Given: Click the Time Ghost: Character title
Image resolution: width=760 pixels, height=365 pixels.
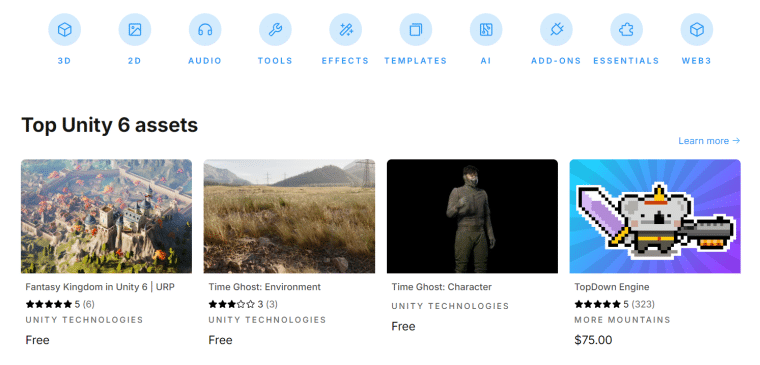Looking at the screenshot, I should (442, 287).
